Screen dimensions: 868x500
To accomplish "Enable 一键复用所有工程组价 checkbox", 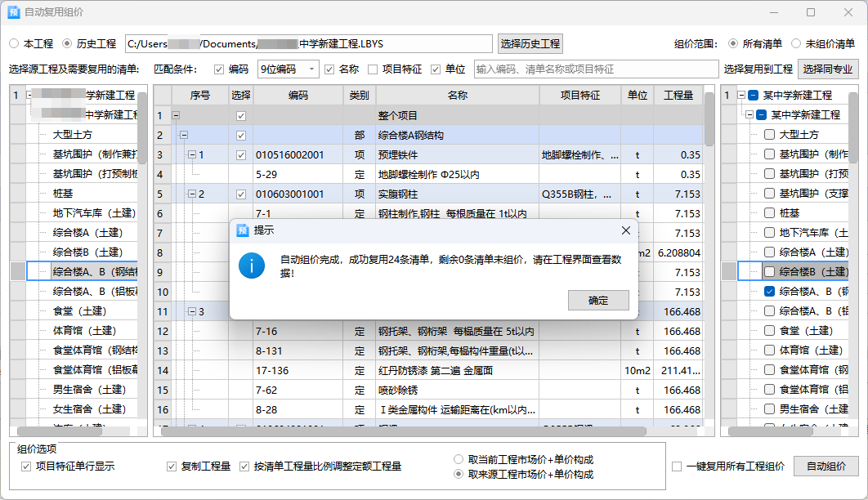I will (x=677, y=467).
